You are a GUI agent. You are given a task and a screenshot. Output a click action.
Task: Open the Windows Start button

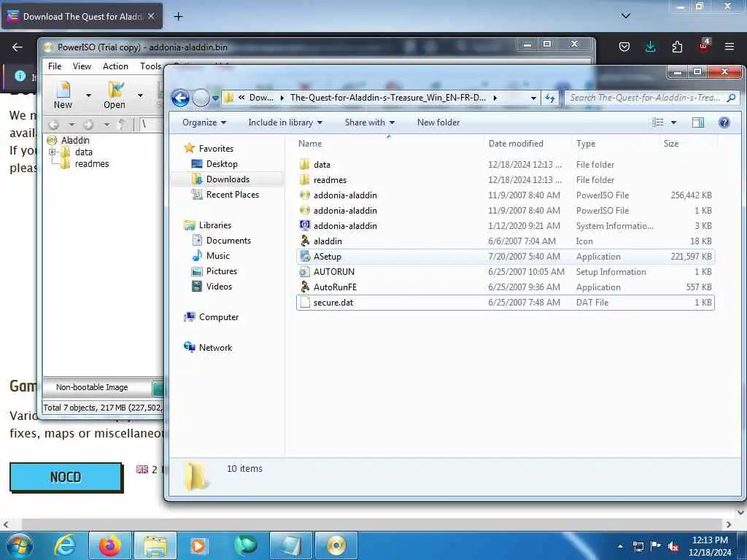(19, 545)
